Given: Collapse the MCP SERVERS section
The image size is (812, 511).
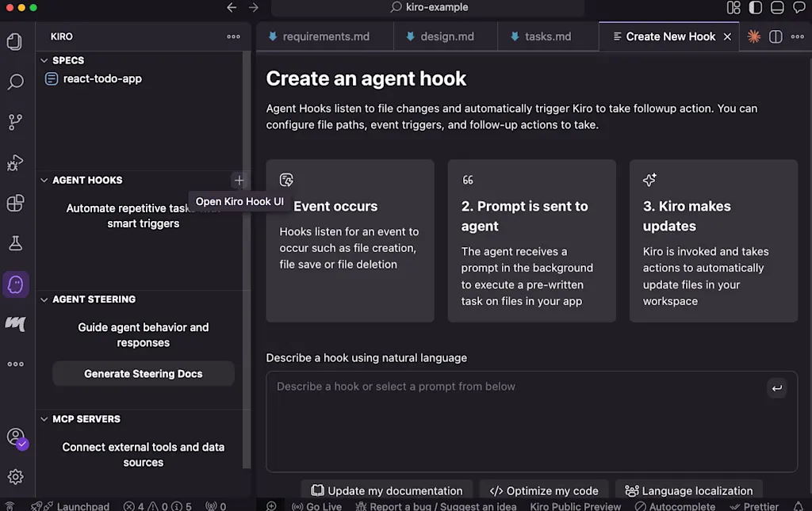Looking at the screenshot, I should (x=44, y=419).
